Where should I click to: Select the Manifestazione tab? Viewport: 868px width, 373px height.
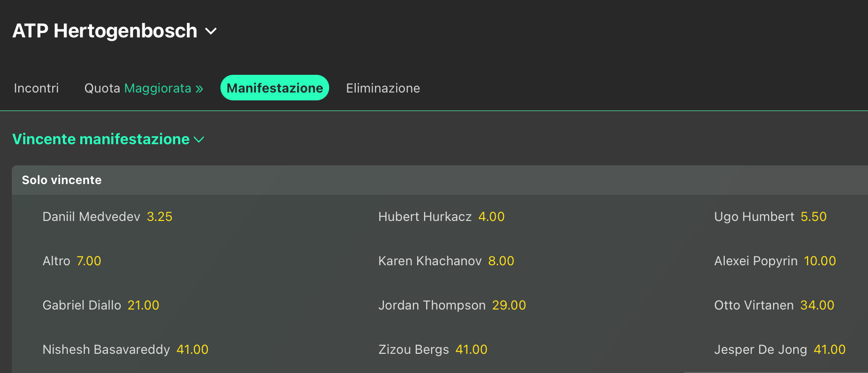click(x=275, y=88)
